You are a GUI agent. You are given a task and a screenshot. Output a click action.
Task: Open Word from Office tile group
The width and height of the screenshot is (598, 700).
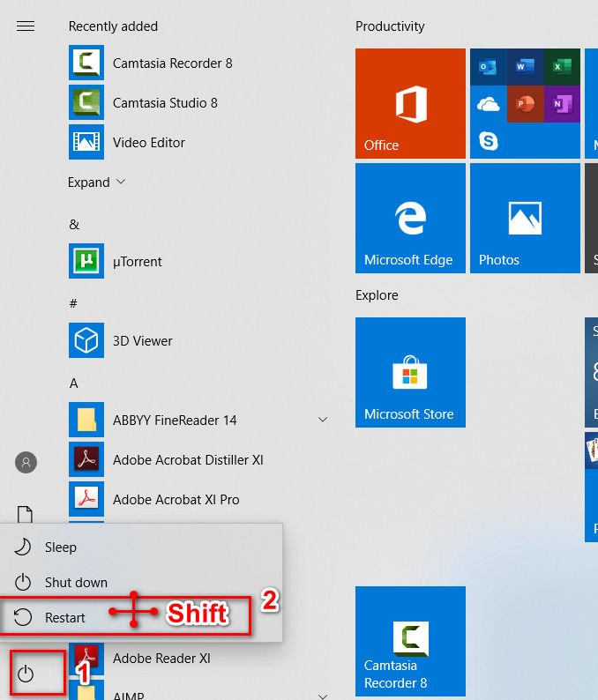point(525,67)
